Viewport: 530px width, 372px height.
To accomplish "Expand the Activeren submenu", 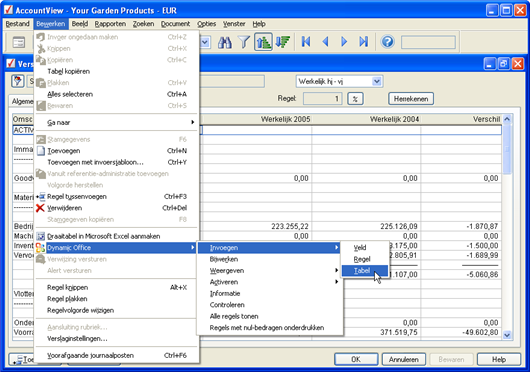I will [269, 282].
